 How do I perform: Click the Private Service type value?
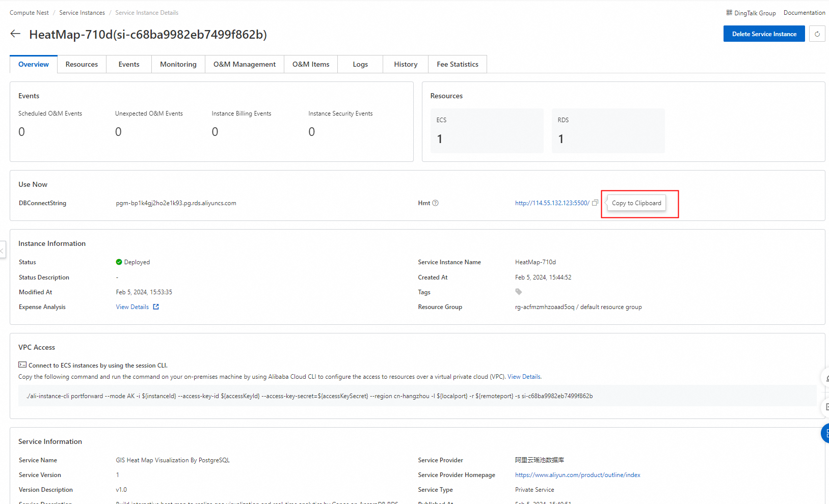[534, 490]
